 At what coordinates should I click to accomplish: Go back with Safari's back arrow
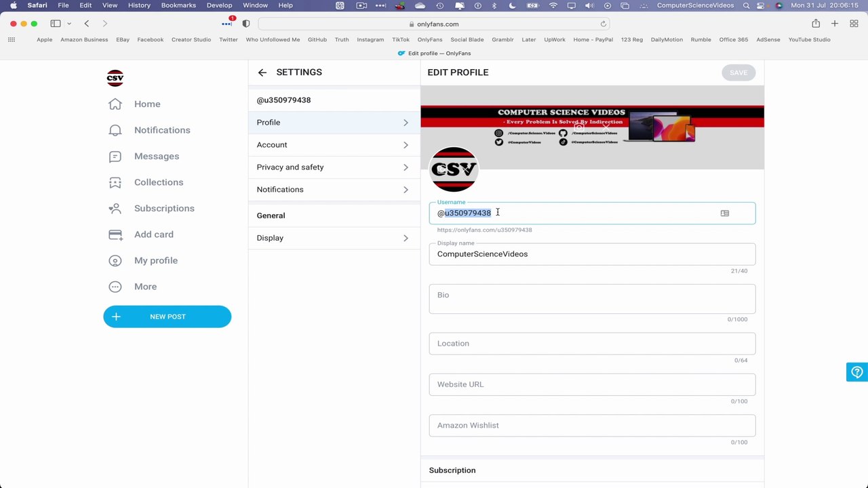(87, 24)
